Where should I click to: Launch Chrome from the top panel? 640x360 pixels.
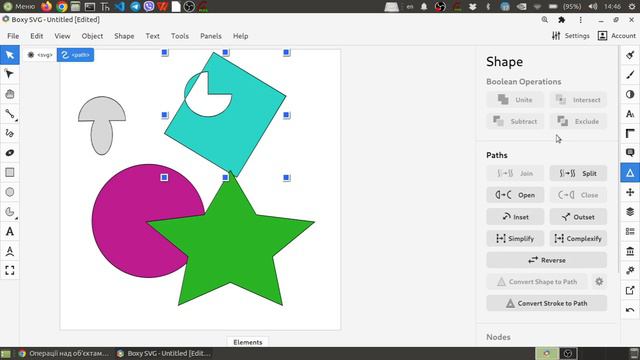tap(62, 6)
